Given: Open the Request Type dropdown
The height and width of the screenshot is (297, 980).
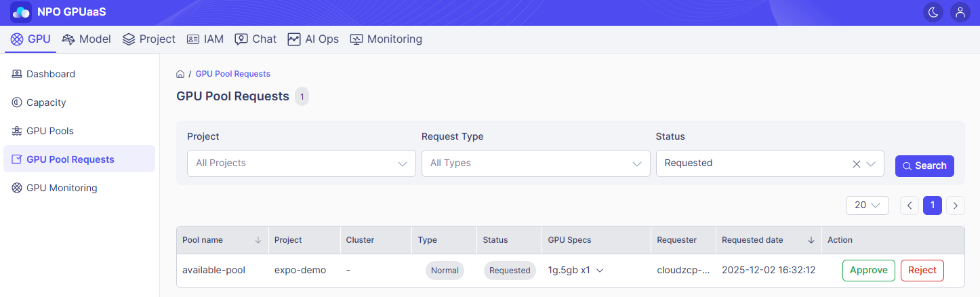Looking at the screenshot, I should 535,163.
